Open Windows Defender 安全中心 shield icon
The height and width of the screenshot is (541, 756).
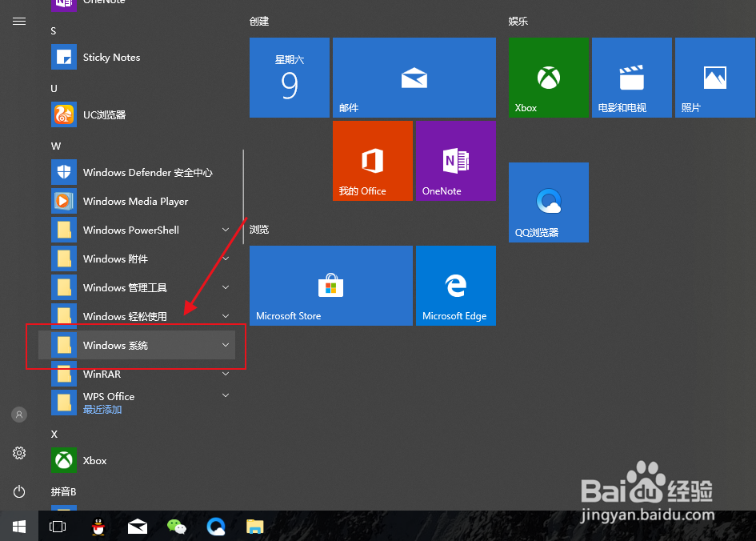64,172
